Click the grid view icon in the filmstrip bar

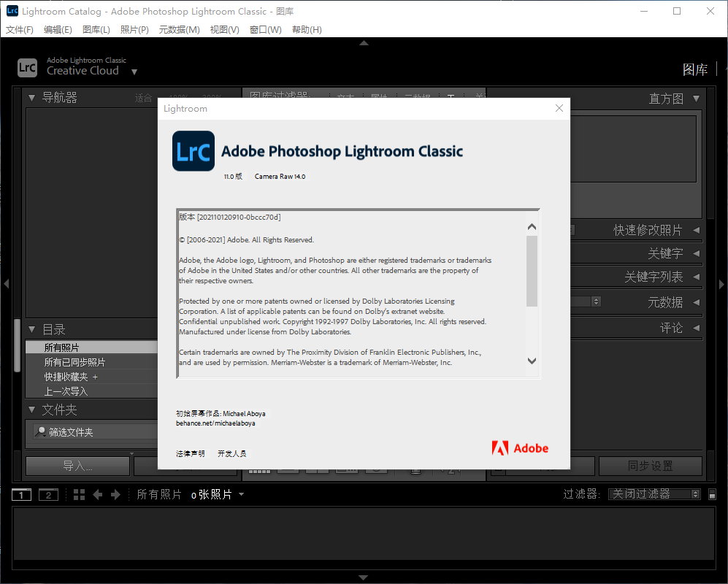(x=79, y=495)
